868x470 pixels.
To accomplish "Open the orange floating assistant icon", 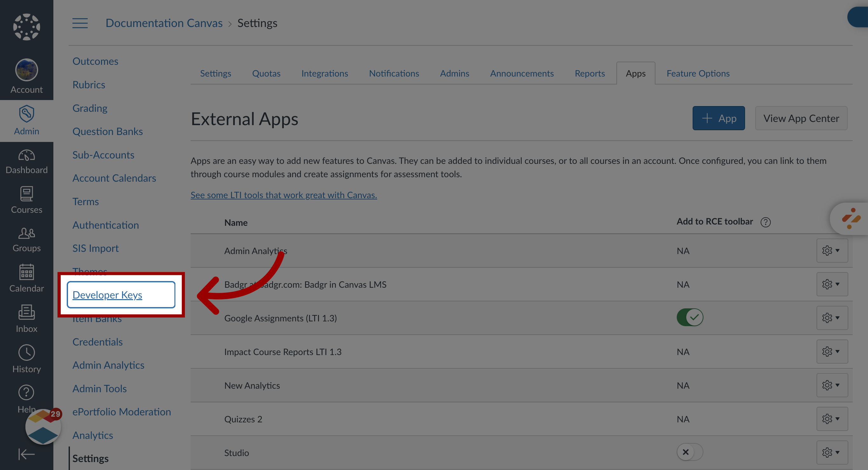I will point(851,219).
